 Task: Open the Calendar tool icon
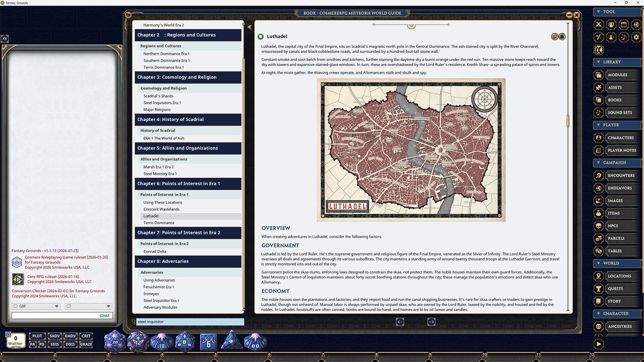click(x=624, y=24)
